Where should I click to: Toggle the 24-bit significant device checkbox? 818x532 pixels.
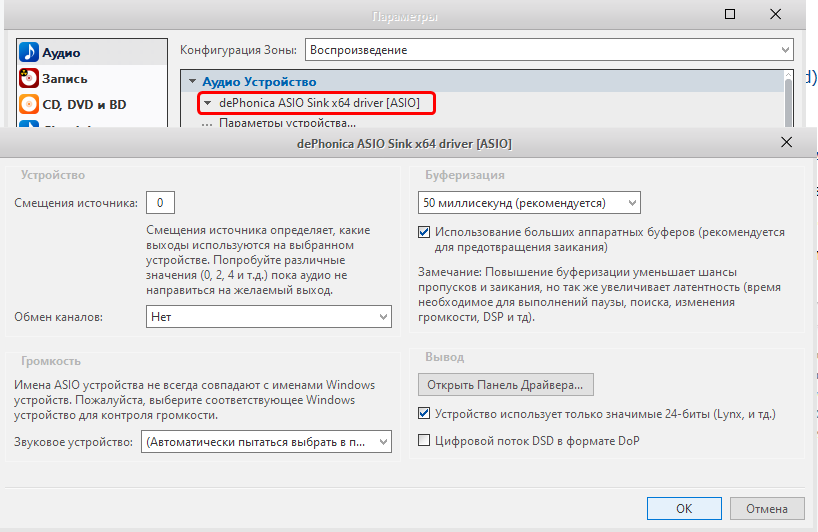(x=424, y=414)
